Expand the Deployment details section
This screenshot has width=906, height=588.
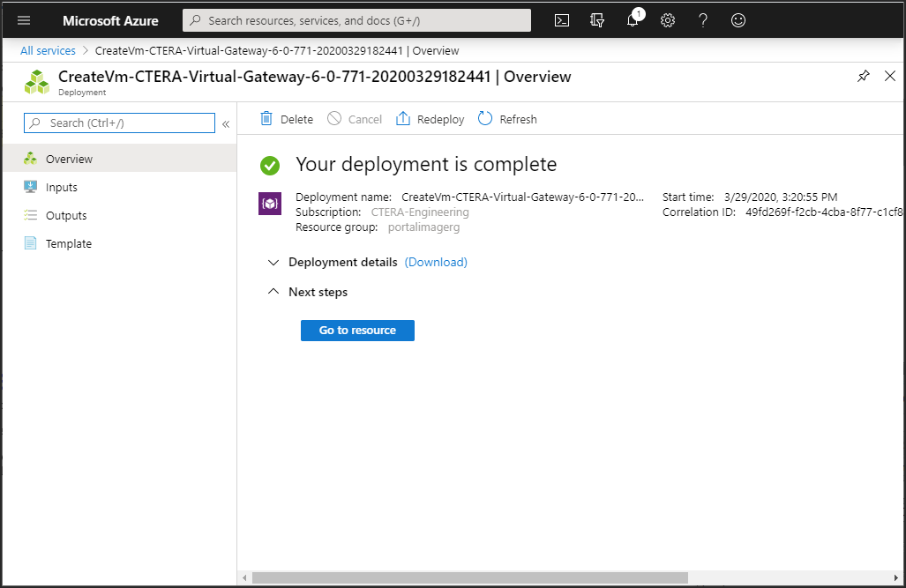tap(273, 262)
